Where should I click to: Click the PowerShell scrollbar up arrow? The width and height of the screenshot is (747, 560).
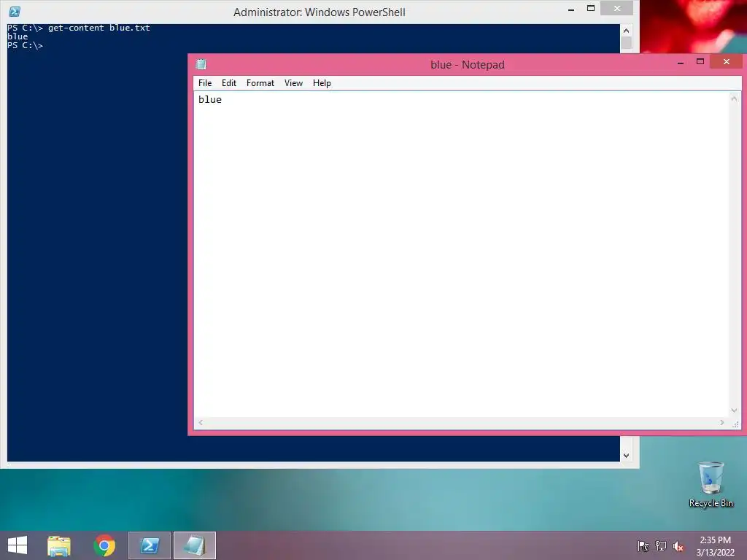(x=626, y=31)
